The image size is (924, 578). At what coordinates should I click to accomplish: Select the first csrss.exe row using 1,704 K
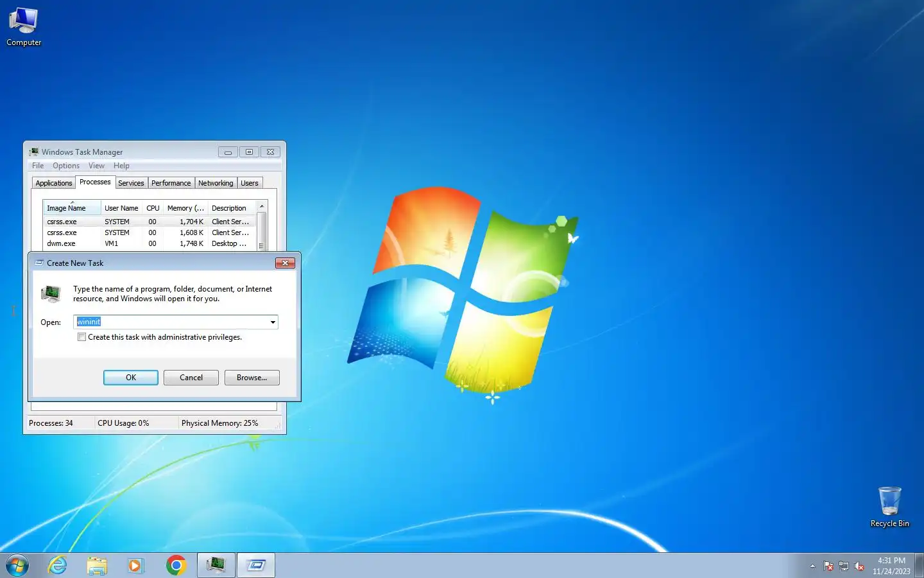150,222
